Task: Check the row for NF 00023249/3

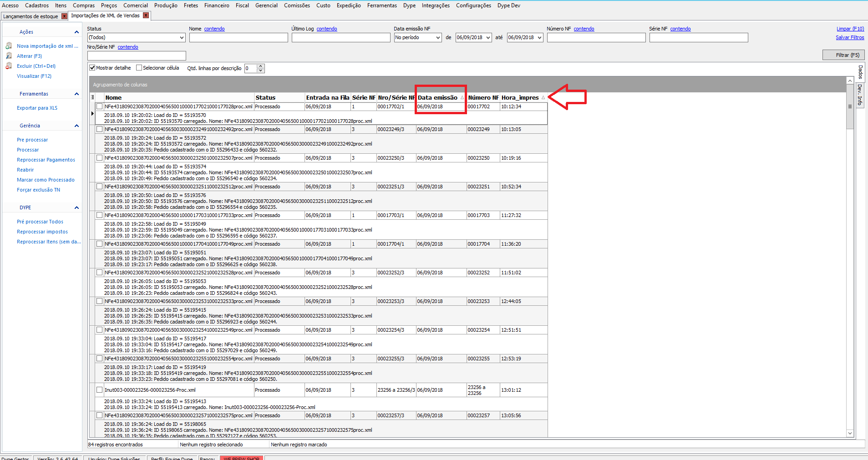Action: coord(99,129)
